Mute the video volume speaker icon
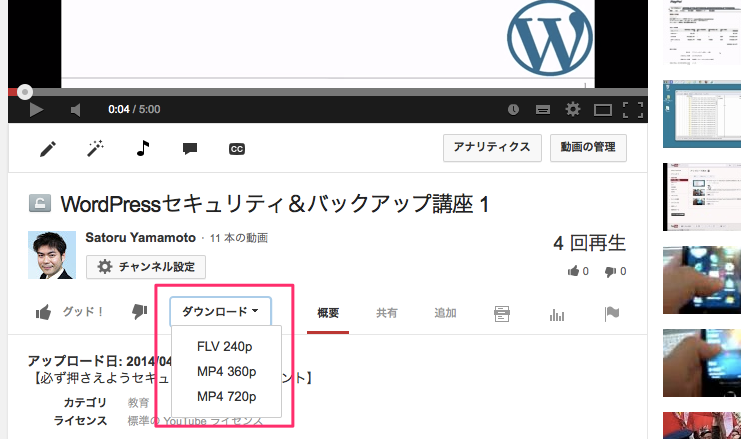741x439 pixels. point(76,110)
